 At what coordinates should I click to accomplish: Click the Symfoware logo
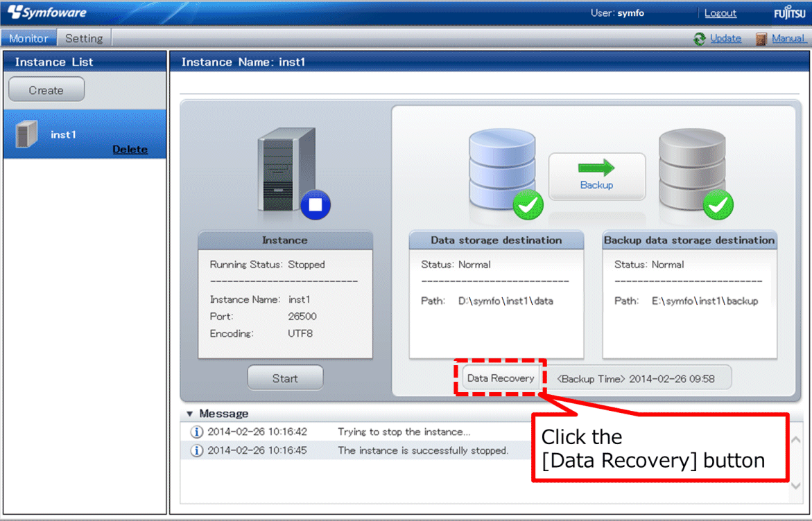[46, 12]
